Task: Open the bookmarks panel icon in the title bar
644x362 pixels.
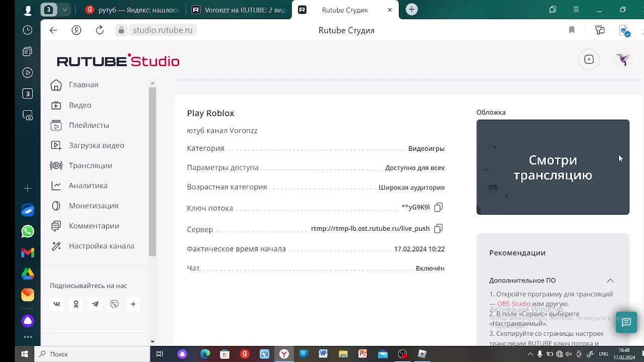Action: coord(552,10)
